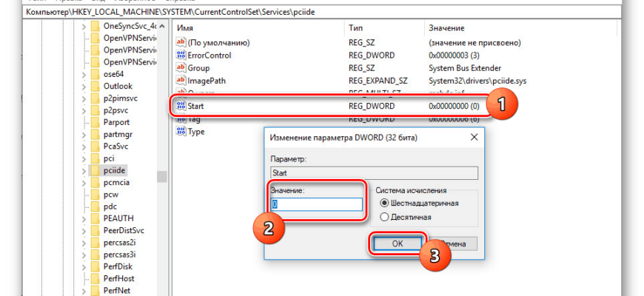The image size is (644, 296).
Task: Select the percsas3i key label
Action: pyautogui.click(x=120, y=254)
